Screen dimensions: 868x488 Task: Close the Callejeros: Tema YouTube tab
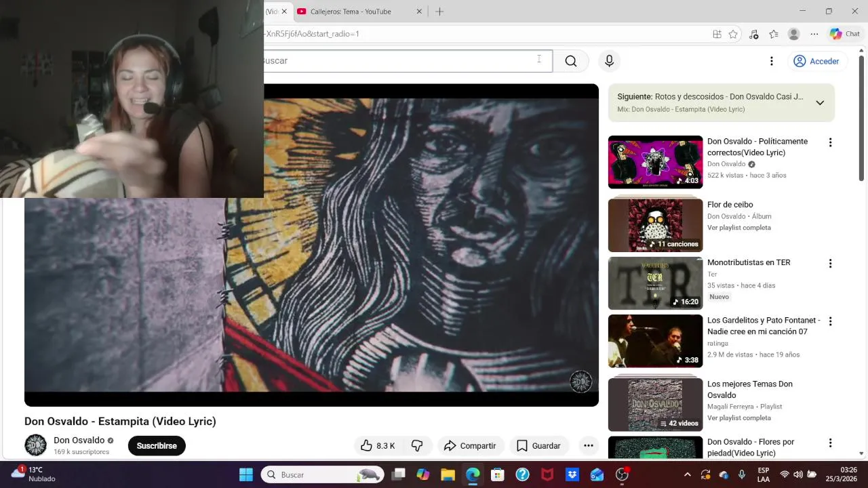[419, 12]
